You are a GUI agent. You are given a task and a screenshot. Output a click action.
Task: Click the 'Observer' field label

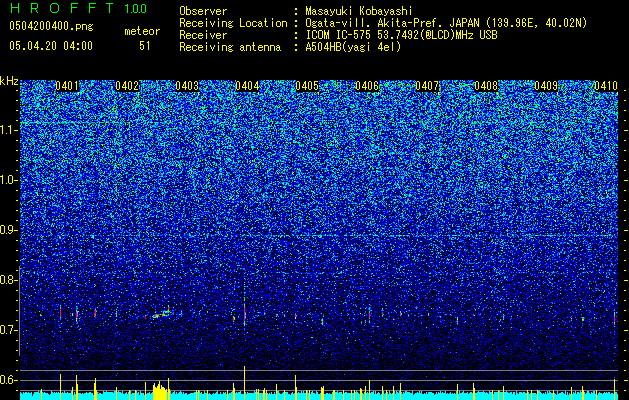click(x=203, y=11)
